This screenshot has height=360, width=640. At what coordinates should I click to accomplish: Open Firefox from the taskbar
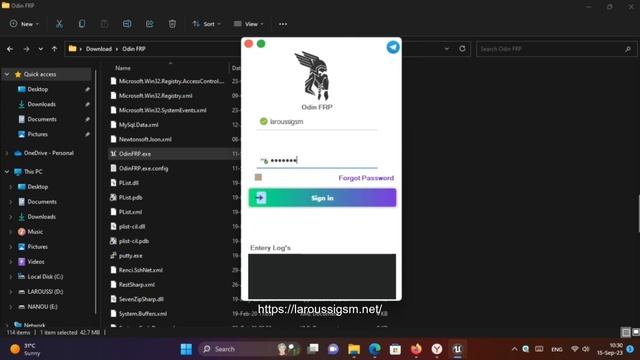point(416,349)
